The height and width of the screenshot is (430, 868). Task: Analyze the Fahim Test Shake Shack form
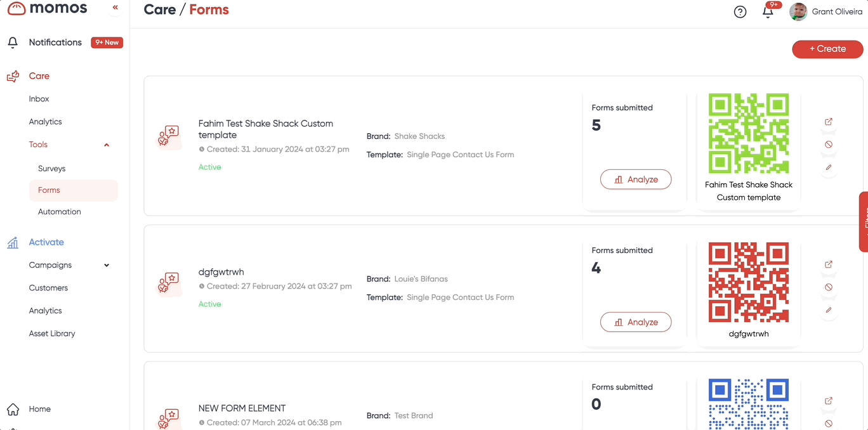636,179
